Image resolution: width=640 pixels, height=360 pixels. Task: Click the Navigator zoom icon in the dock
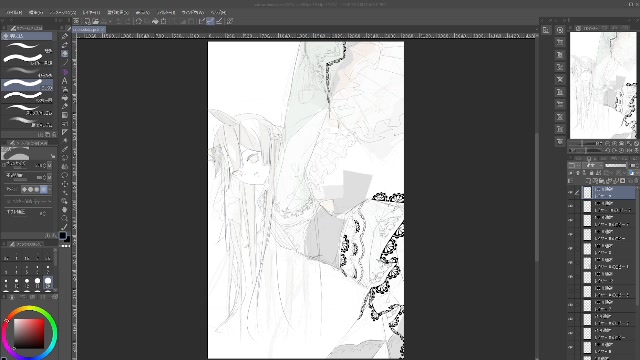(x=560, y=30)
